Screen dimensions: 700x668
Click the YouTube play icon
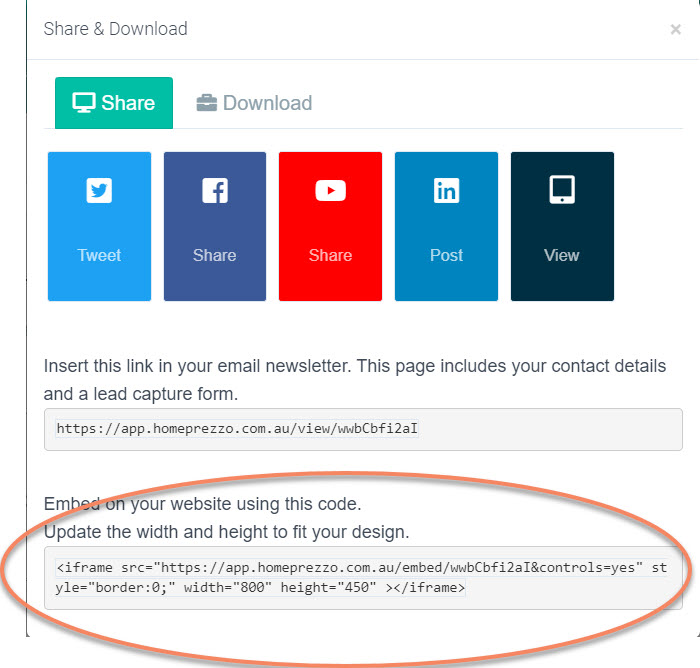tap(330, 191)
